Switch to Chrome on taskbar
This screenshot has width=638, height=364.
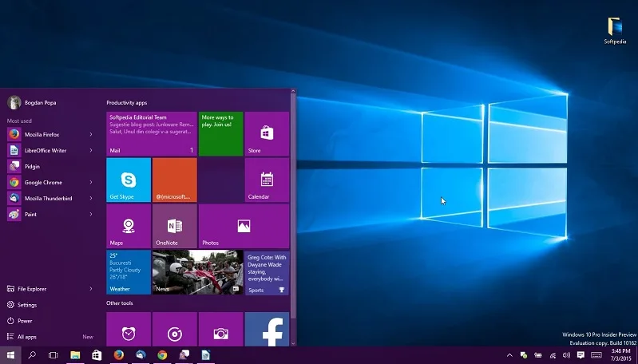pos(162,355)
